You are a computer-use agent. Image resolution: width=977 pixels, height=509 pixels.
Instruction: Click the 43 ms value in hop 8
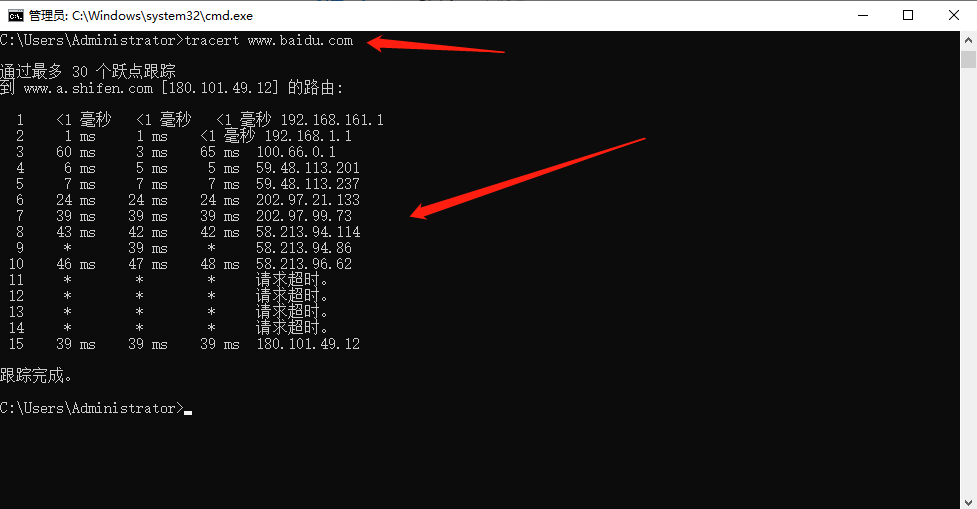(76, 232)
